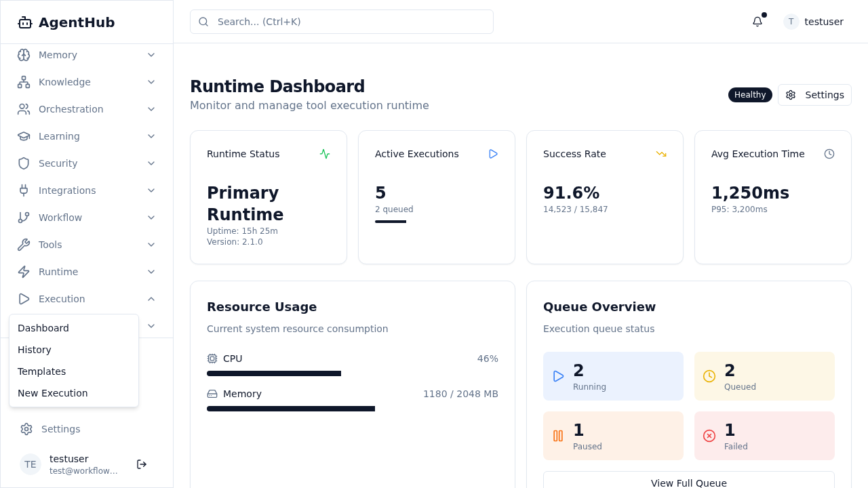
Task: Click the logout icon beside testuser
Action: [x=142, y=464]
